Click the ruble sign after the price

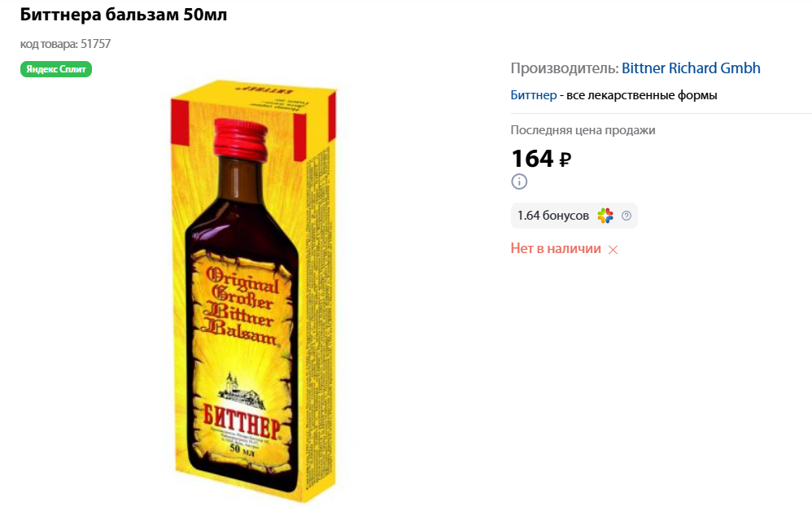565,160
